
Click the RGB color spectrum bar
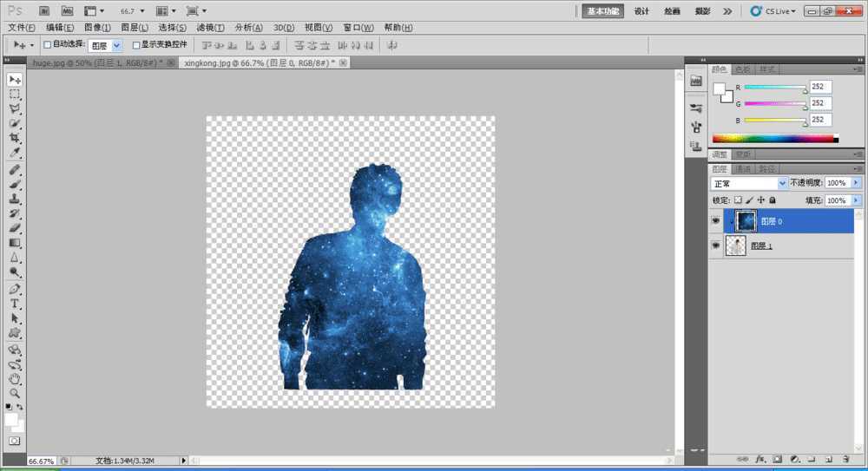point(773,139)
